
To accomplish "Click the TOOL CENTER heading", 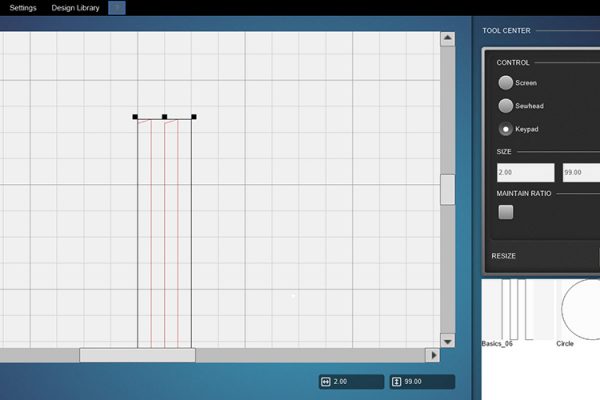I will (x=506, y=31).
